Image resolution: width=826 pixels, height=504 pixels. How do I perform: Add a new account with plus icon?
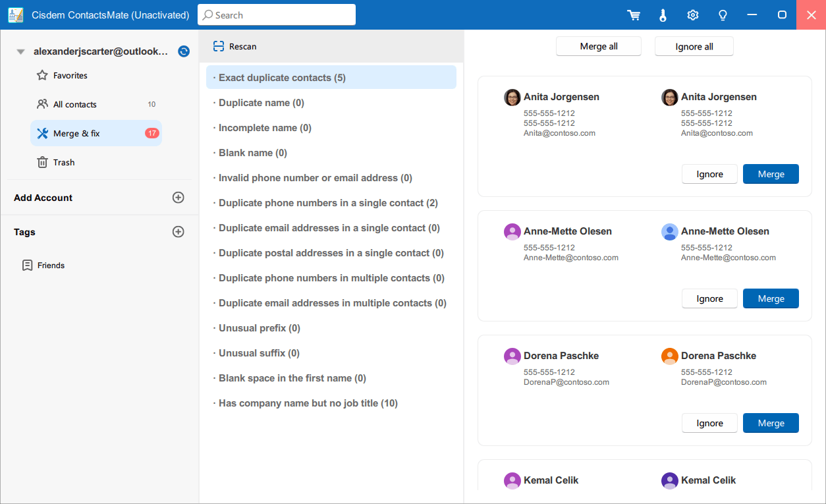[178, 198]
